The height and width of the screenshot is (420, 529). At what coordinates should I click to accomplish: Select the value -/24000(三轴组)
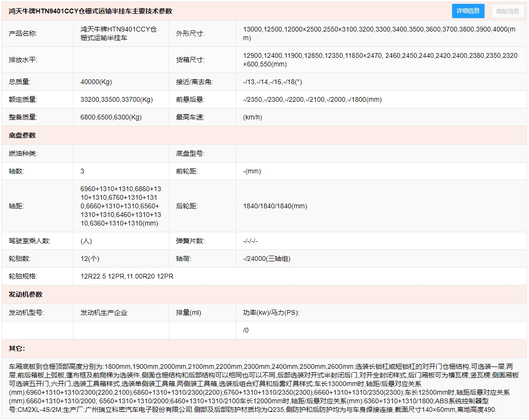tap(267, 258)
